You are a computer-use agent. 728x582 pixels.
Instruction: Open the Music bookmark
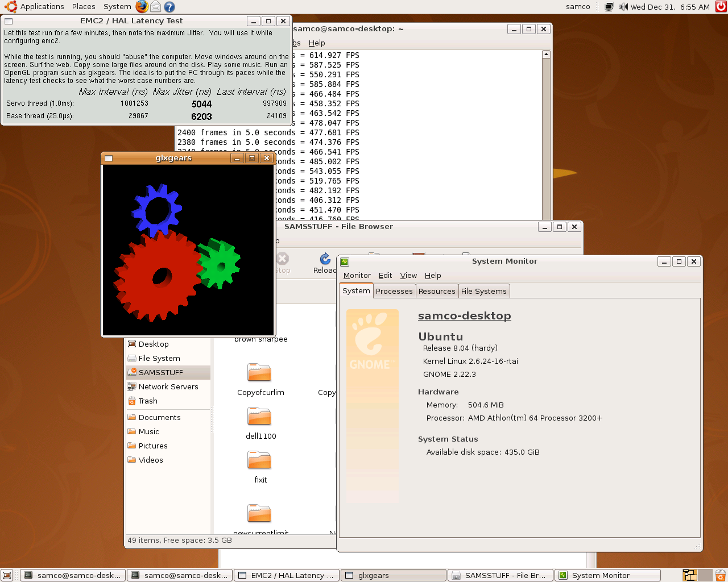coord(167,431)
